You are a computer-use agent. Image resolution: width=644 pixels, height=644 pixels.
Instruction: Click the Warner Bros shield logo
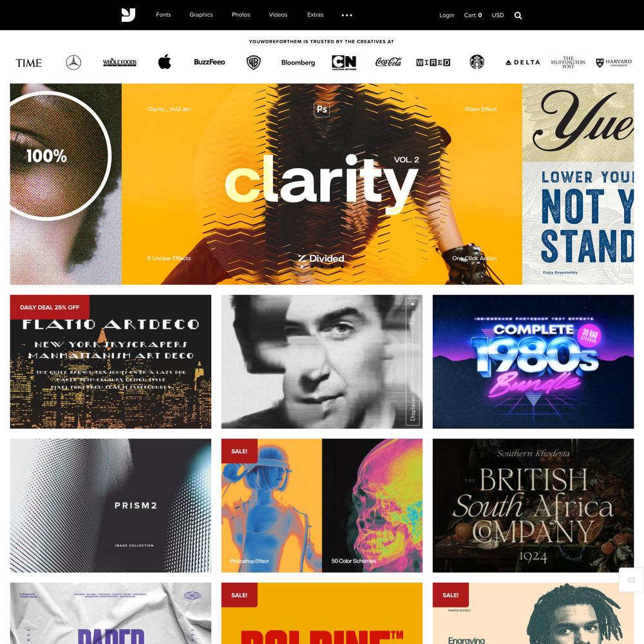point(253,62)
